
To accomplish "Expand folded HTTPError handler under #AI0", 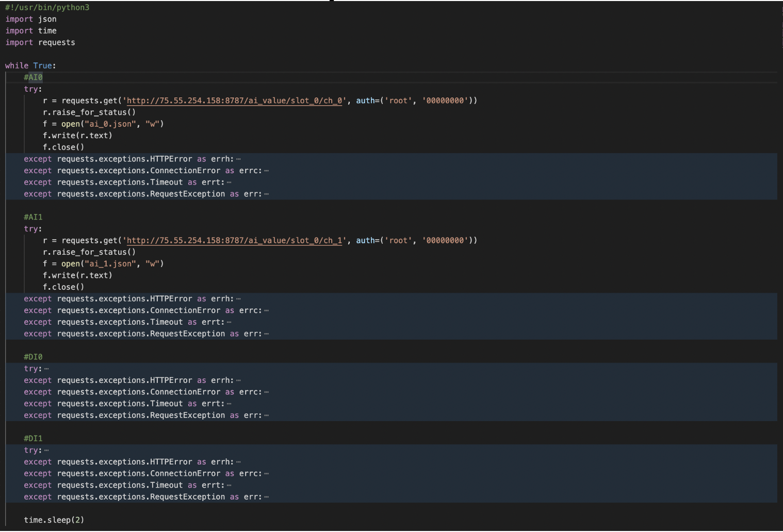I will point(238,159).
